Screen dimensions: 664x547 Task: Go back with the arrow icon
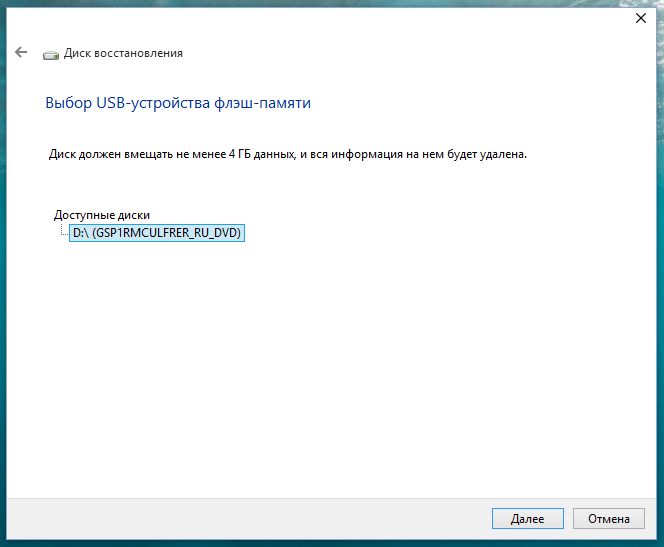[21, 52]
